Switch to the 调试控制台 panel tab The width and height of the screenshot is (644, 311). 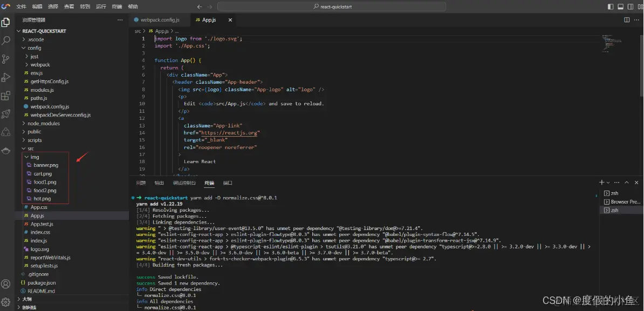click(184, 182)
